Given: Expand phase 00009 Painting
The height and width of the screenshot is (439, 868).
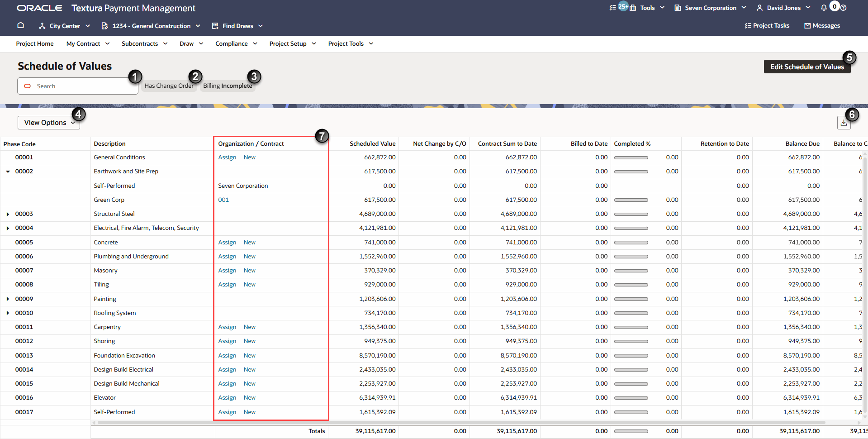Looking at the screenshot, I should click(x=8, y=299).
